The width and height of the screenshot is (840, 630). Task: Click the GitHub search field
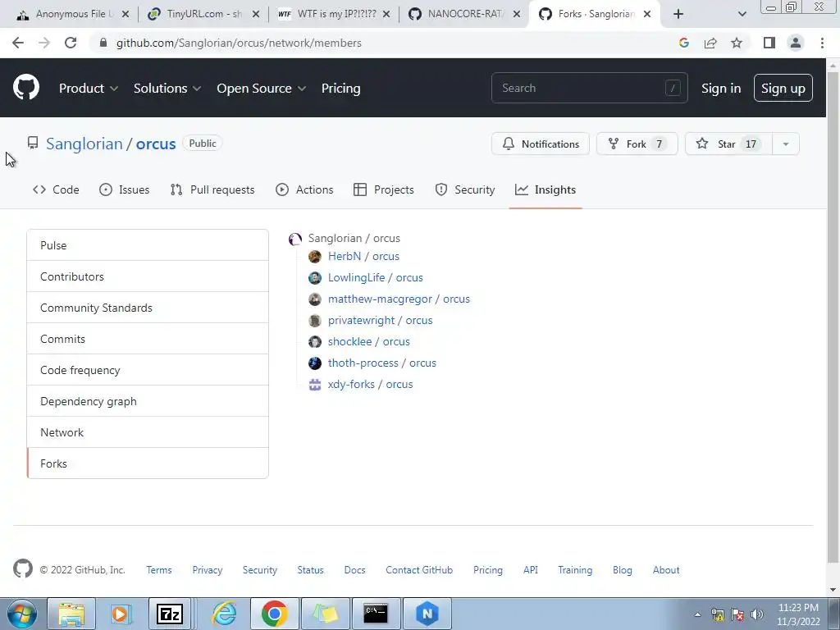coord(589,88)
